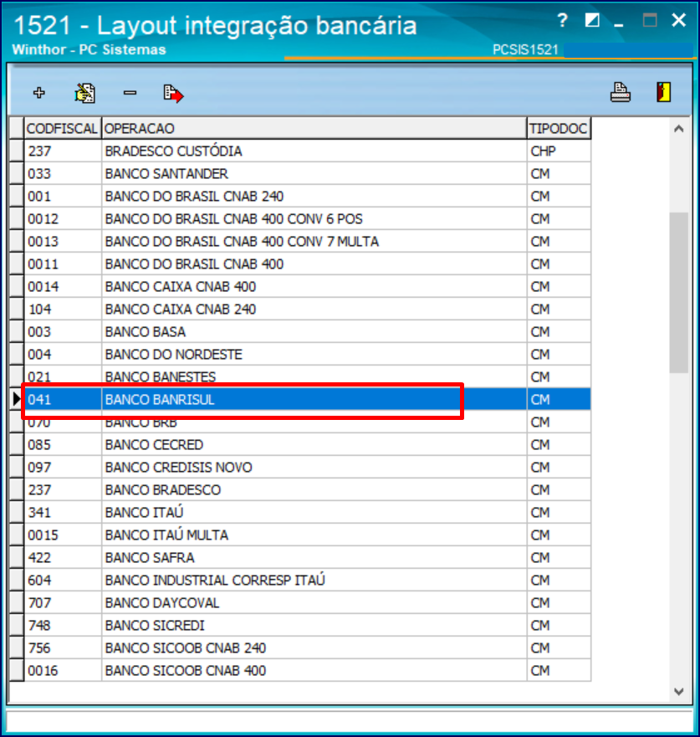Open the help question mark icon
700x737 pixels.
[x=562, y=20]
